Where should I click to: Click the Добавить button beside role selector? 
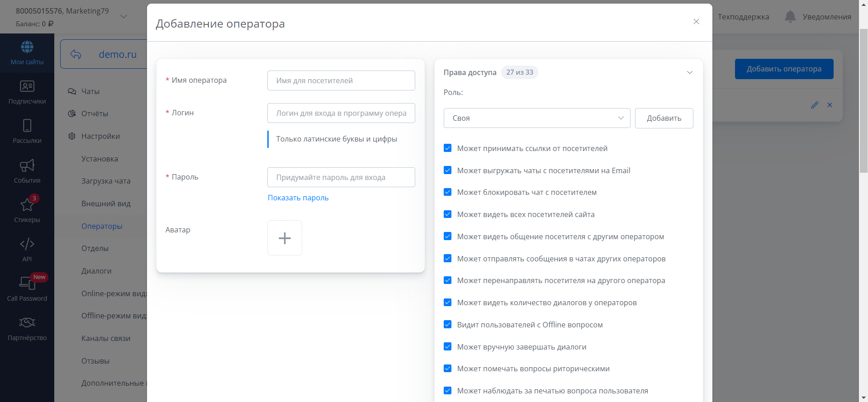(x=664, y=118)
